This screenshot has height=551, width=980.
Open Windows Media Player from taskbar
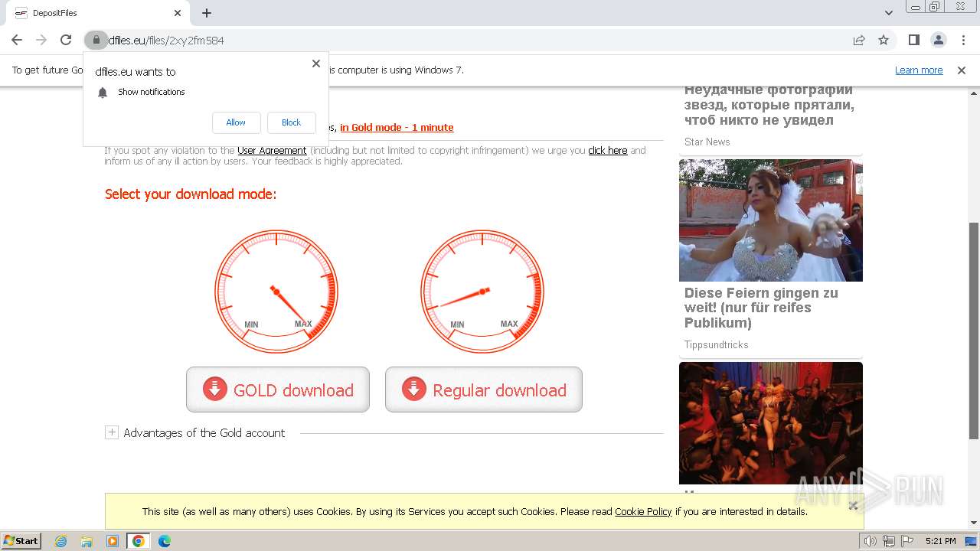coord(113,541)
